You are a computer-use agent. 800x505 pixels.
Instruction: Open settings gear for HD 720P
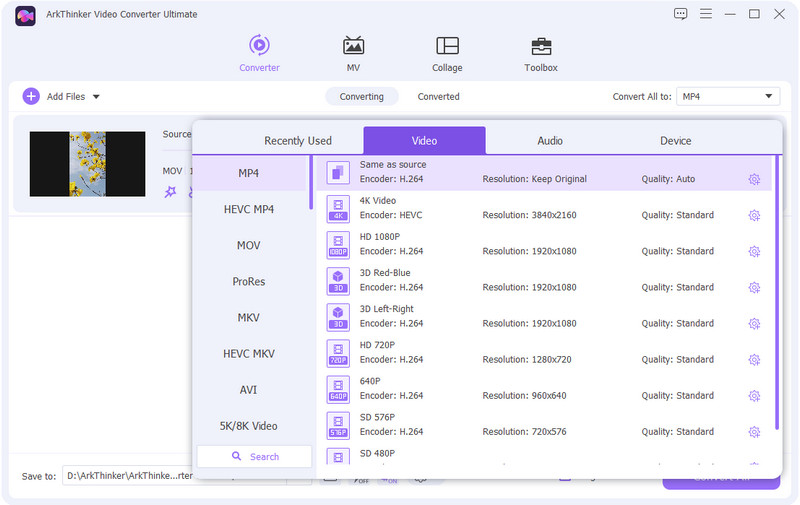coord(754,360)
